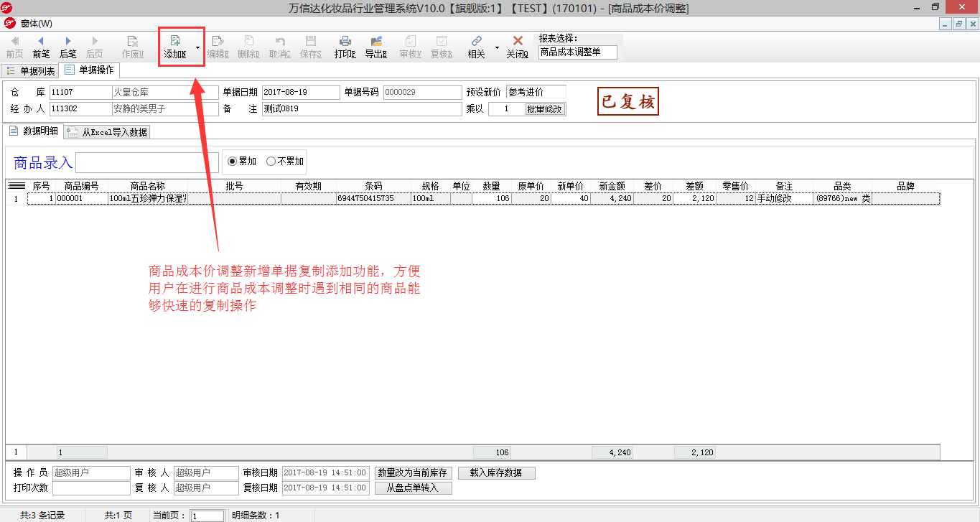Screen dimensions: 980x522
Task: Switch to the 单据操作 tab
Action: (90, 70)
